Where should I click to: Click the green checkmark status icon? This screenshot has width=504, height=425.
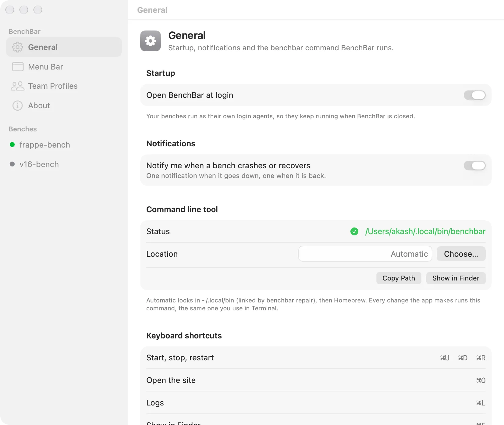pyautogui.click(x=354, y=231)
